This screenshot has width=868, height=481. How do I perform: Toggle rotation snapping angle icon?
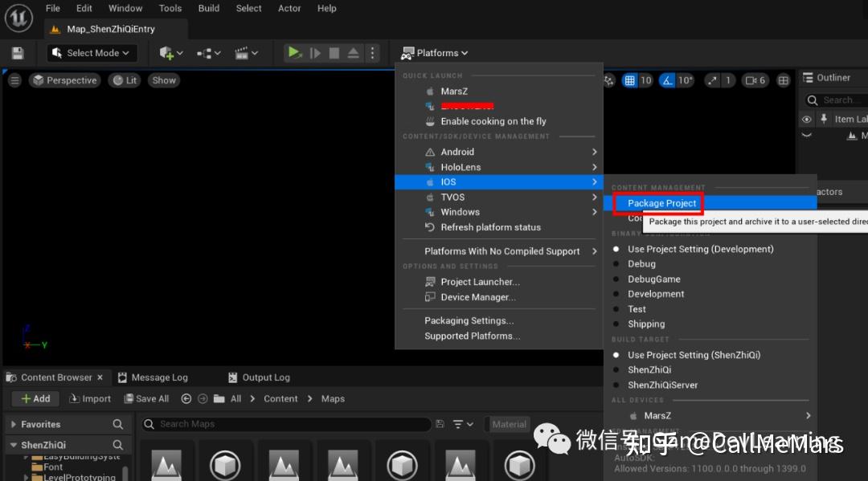pyautogui.click(x=667, y=81)
